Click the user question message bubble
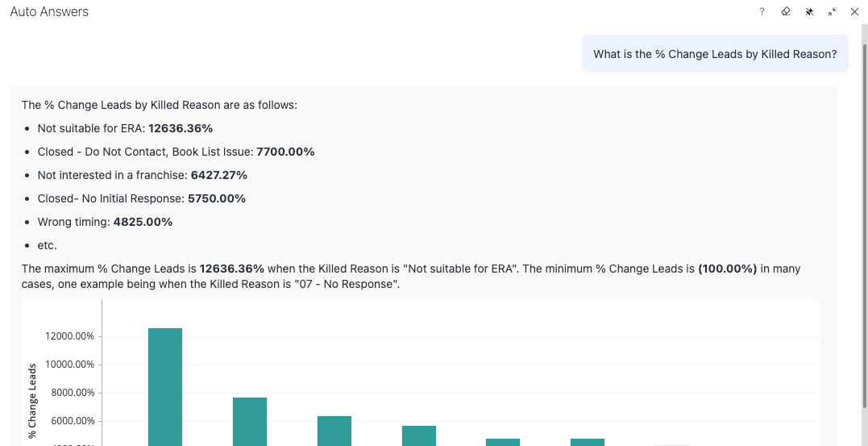The height and width of the screenshot is (446, 868). point(715,54)
